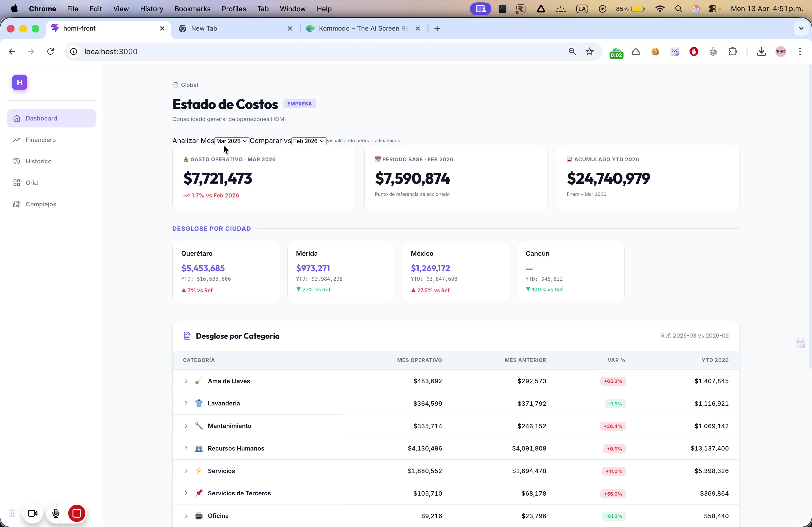The width and height of the screenshot is (812, 527).
Task: Open Financiero in the sidebar
Action: (x=41, y=140)
